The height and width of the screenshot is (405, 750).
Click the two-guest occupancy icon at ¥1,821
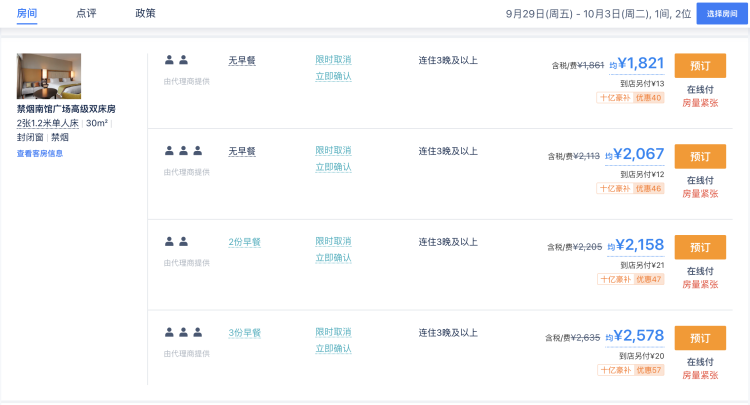[177, 60]
